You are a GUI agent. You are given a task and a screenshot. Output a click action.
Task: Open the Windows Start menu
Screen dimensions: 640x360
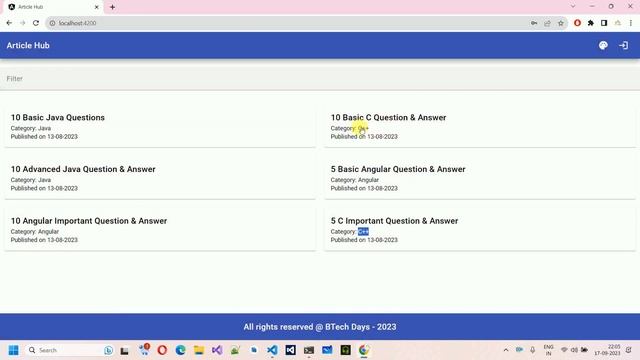click(x=13, y=350)
